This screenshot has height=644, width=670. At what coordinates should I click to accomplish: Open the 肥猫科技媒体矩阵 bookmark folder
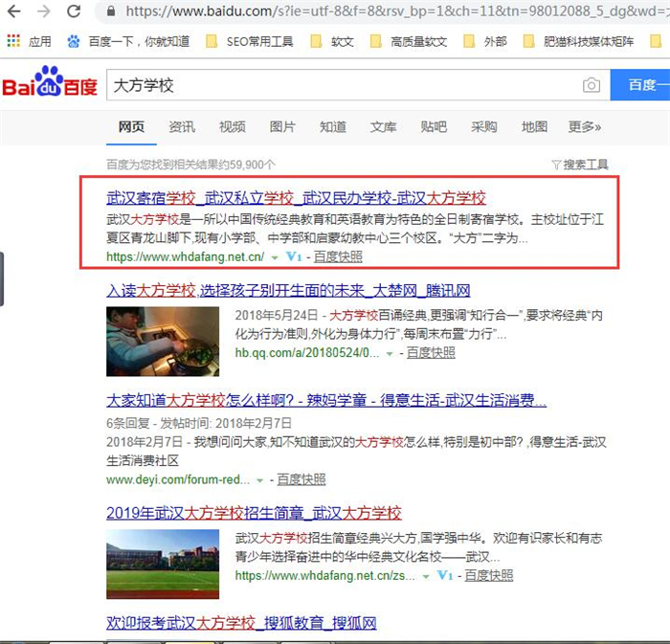click(578, 41)
